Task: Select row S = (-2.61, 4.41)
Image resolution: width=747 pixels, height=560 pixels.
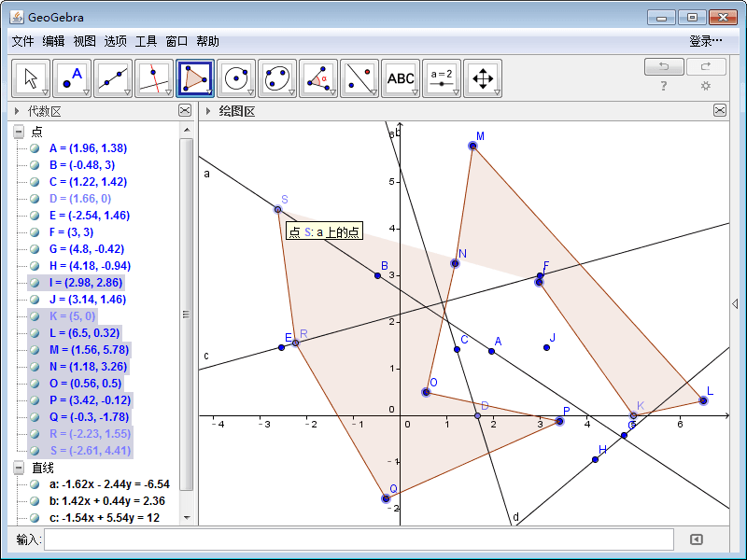Action: click(x=90, y=451)
